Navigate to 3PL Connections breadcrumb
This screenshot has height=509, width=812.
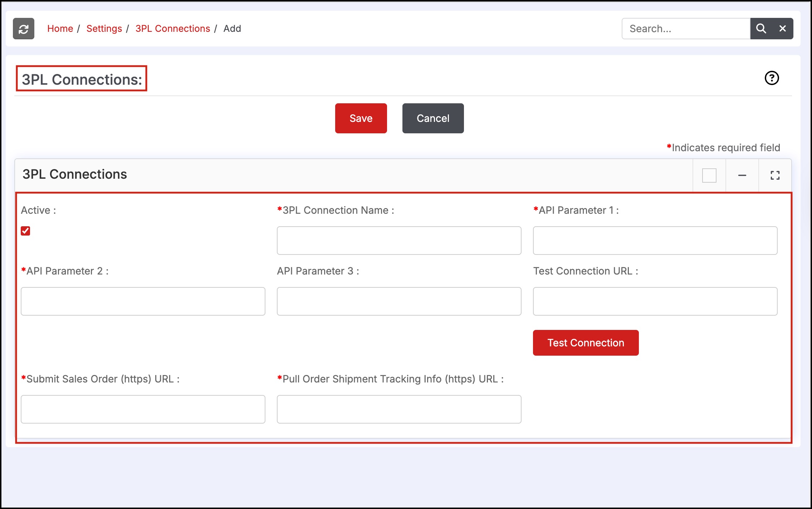click(173, 29)
